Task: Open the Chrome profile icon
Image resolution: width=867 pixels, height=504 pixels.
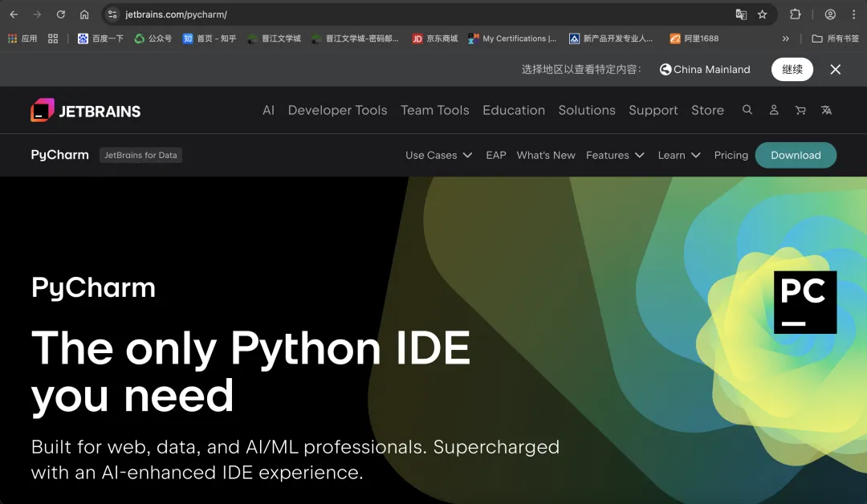Action: (x=830, y=14)
